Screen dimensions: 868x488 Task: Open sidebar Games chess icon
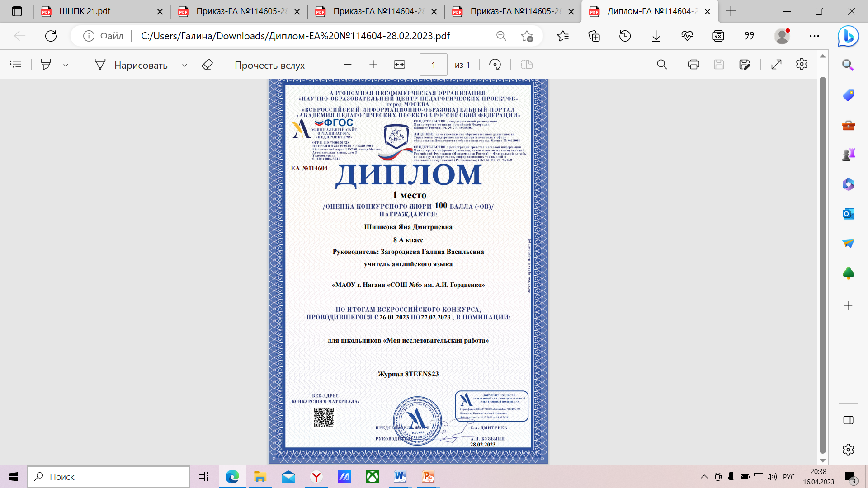coord(848,155)
